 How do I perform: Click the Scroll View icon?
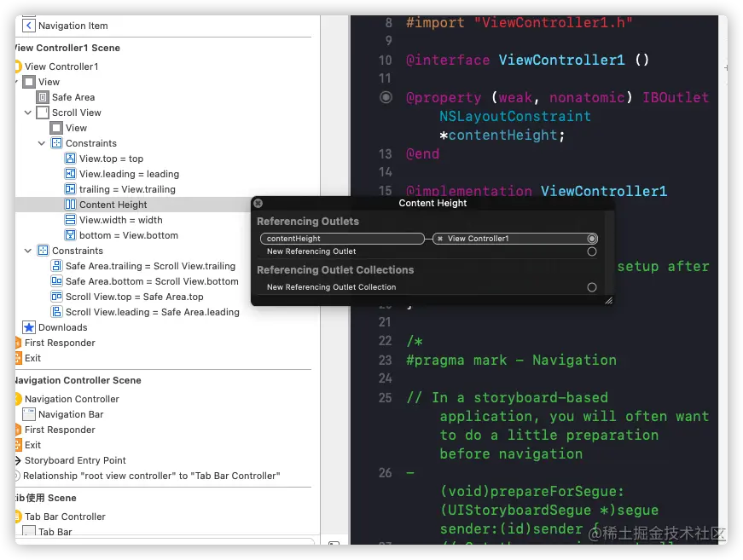[x=44, y=113]
